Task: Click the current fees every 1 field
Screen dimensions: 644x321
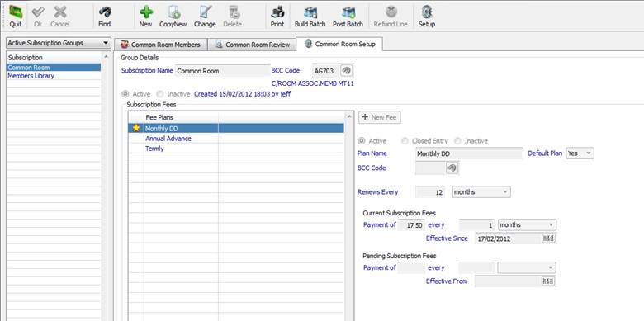Action: click(477, 225)
